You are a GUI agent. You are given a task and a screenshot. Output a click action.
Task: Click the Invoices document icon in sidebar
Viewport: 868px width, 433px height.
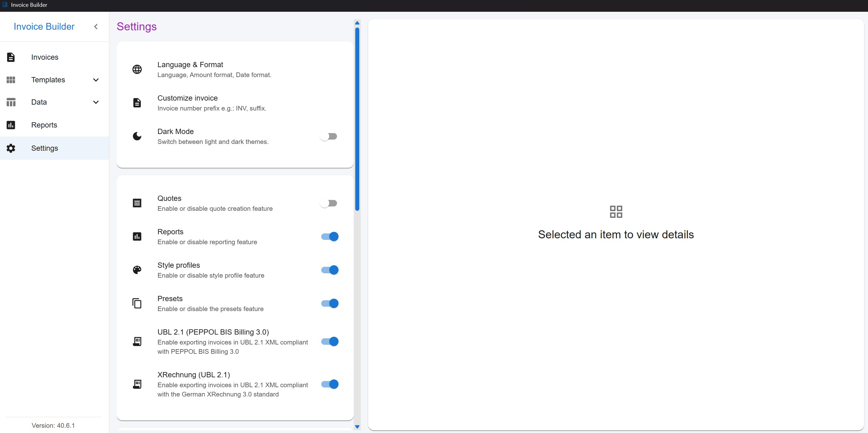pyautogui.click(x=11, y=57)
